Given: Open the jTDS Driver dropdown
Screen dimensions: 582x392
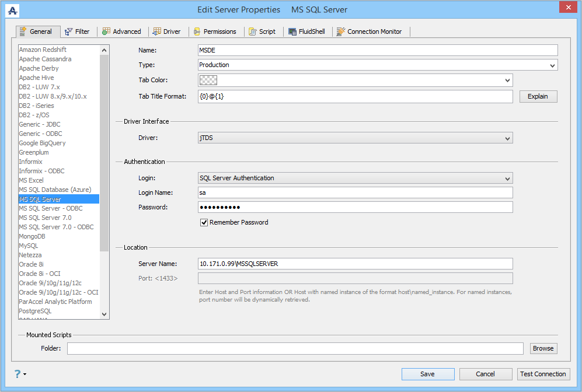Looking at the screenshot, I should 507,138.
